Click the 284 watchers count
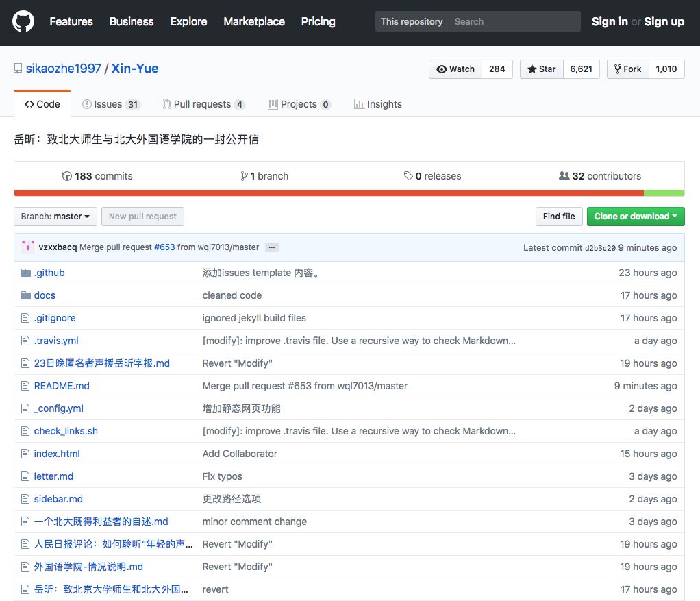Image resolution: width=700 pixels, height=601 pixels. pos(497,69)
